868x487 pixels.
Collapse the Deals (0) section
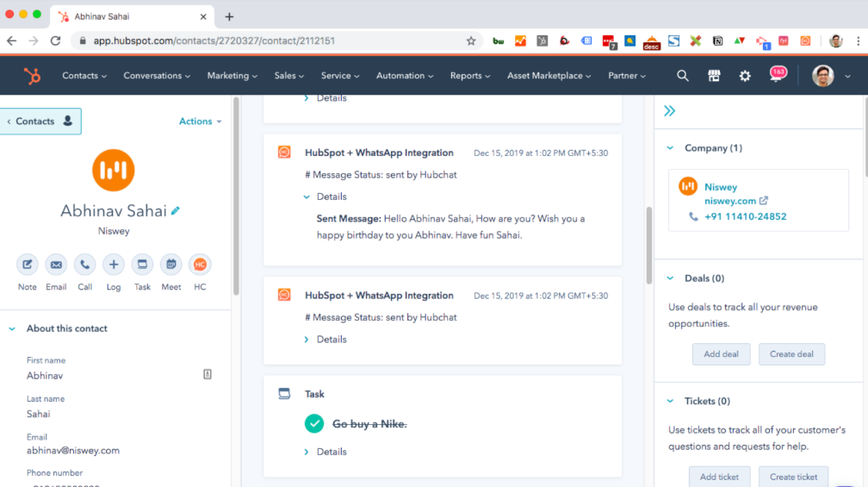tap(670, 278)
